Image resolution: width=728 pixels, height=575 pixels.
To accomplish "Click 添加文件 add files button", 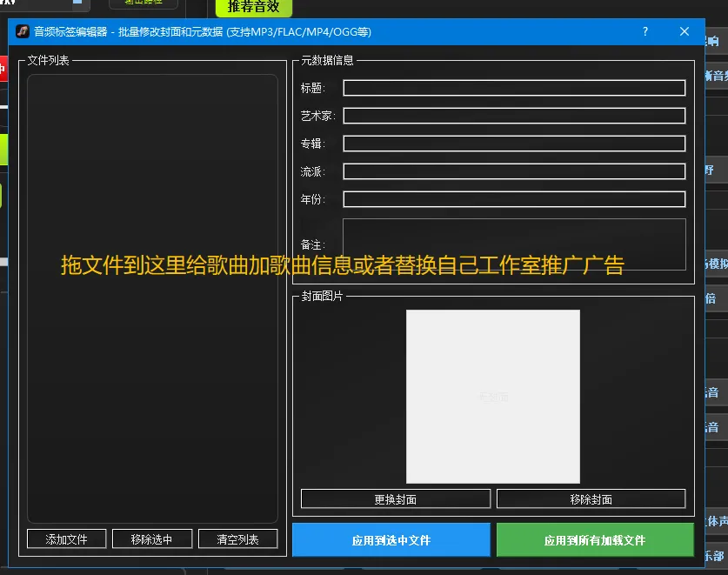I will (x=66, y=539).
